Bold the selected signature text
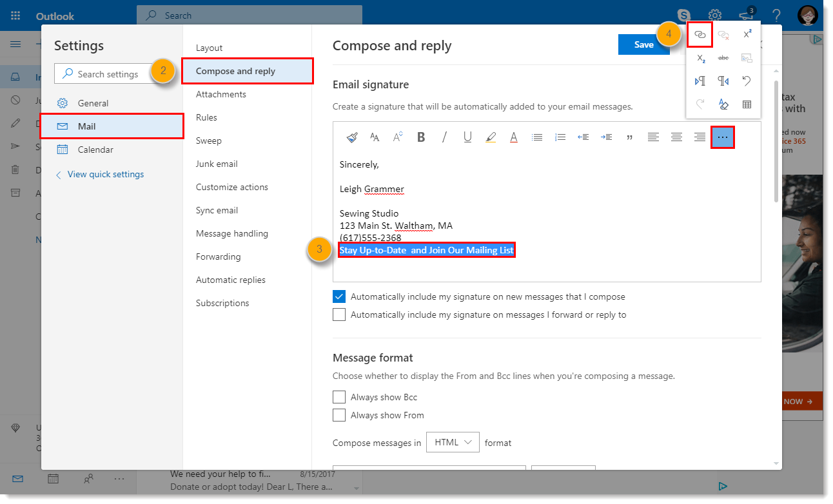This screenshot has height=504, width=833. tap(421, 137)
